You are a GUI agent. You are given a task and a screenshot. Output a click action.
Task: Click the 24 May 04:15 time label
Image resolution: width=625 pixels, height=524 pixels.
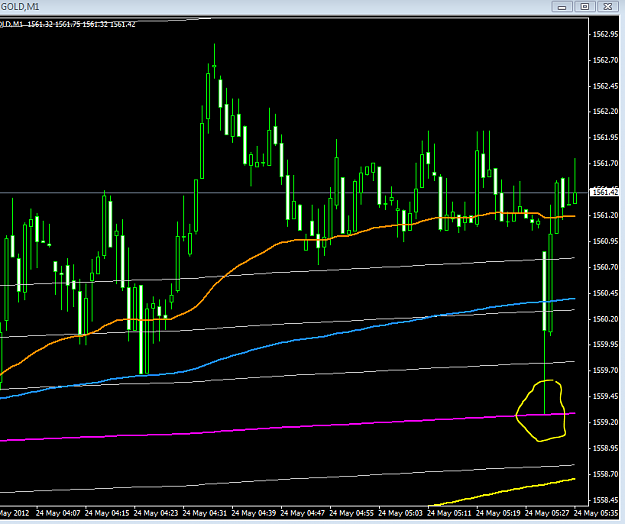click(107, 513)
